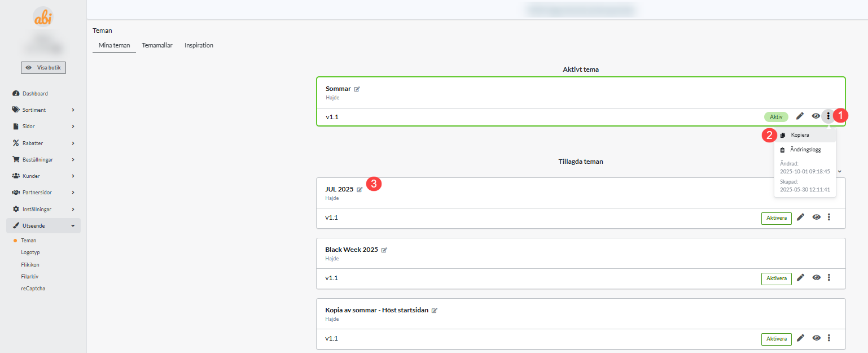Viewport: 868px width, 353px height.
Task: Select Kopiera from the dropdown menu
Action: click(x=799, y=136)
